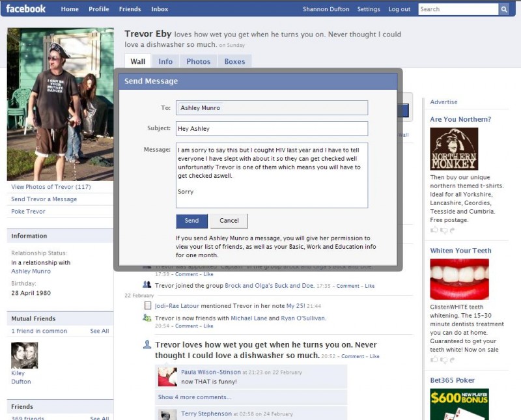Cancel the Send Message dialog

point(229,221)
